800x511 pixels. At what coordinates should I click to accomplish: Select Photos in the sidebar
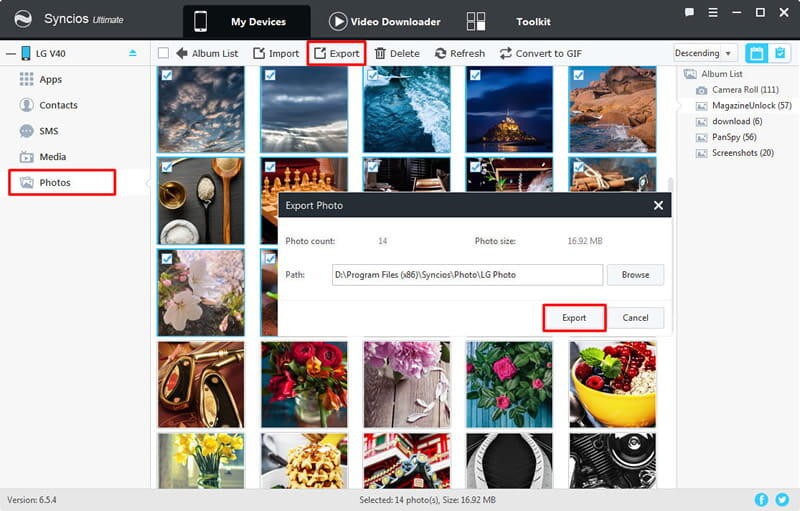(x=62, y=183)
